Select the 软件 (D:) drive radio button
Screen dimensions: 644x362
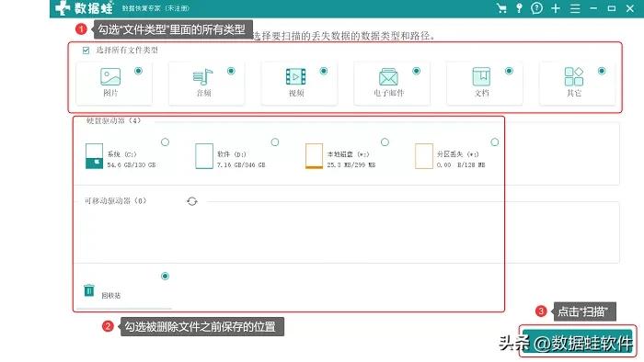click(275, 142)
